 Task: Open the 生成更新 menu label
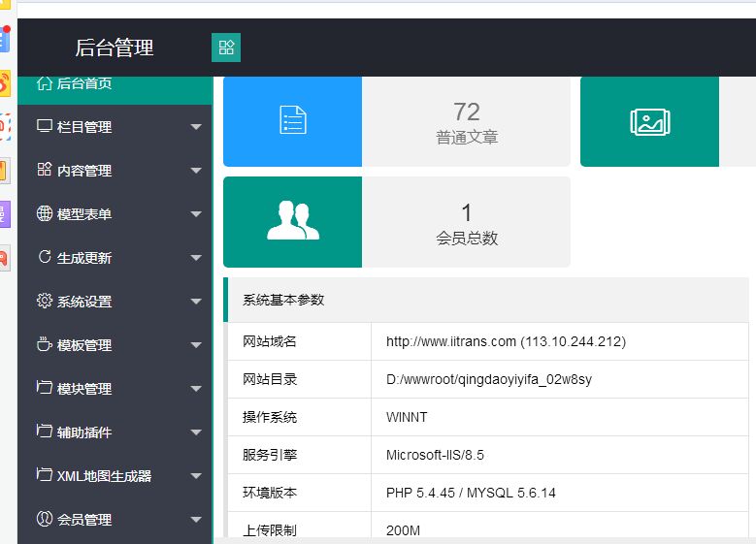[84, 258]
